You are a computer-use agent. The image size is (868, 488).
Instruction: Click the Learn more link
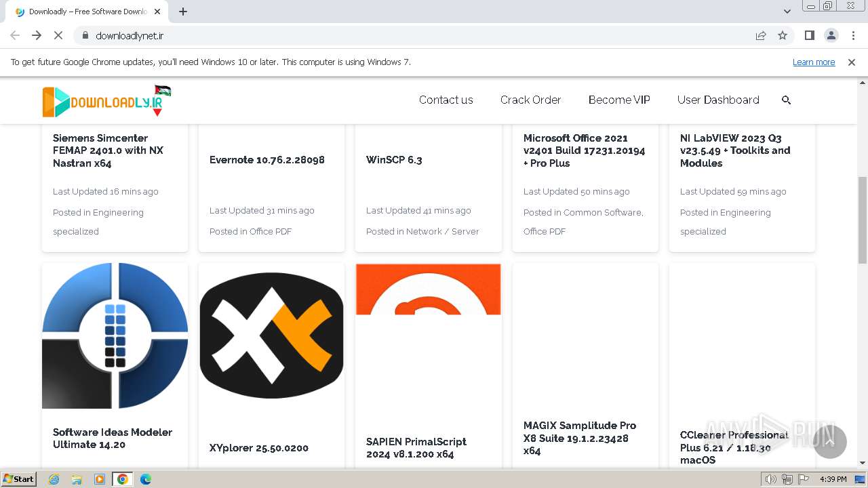click(x=814, y=62)
